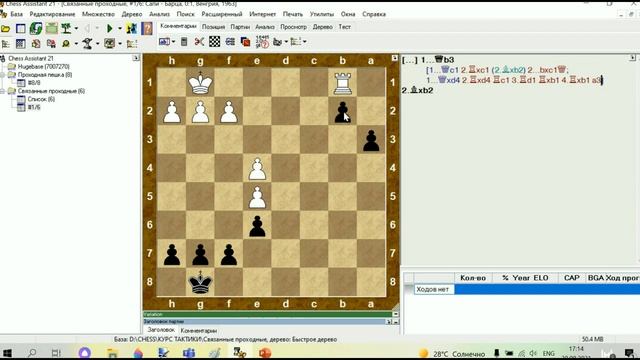
Task: Click the calculator icon in comment toolbar
Action: point(184,42)
